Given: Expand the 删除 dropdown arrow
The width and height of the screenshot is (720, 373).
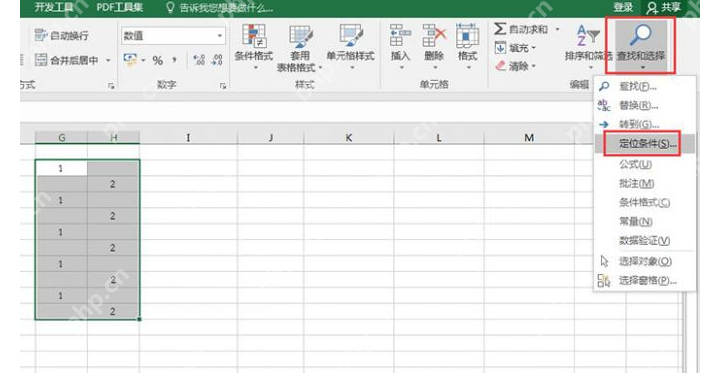Looking at the screenshot, I should (434, 68).
